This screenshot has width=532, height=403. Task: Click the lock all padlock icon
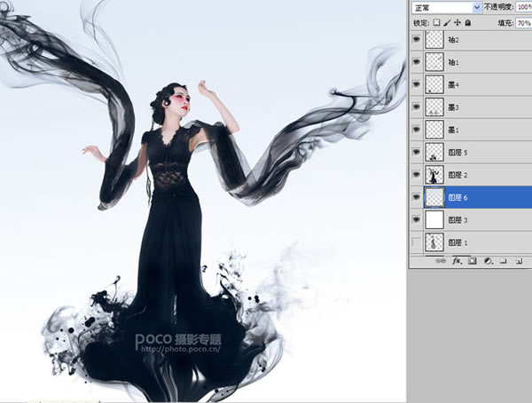[x=468, y=23]
